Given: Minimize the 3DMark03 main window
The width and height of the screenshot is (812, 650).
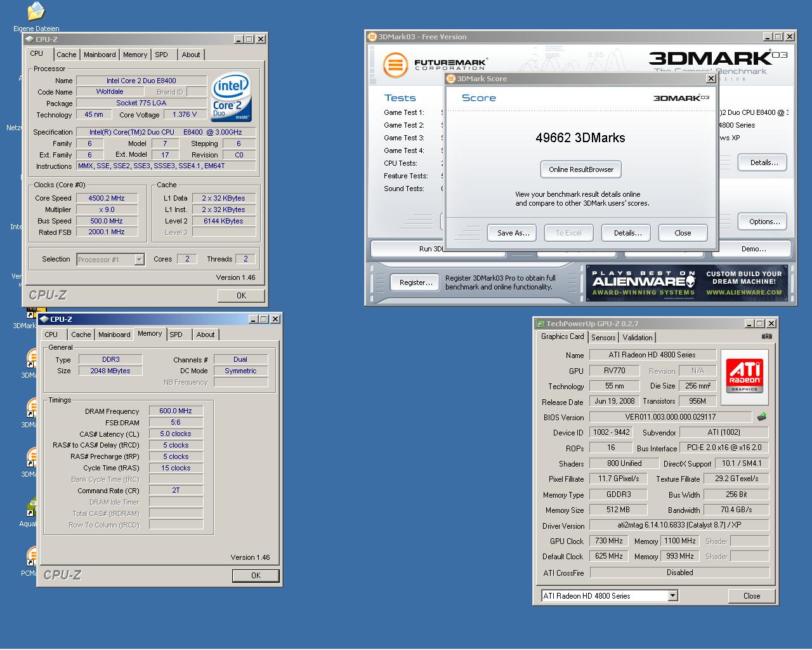Looking at the screenshot, I should 768,37.
